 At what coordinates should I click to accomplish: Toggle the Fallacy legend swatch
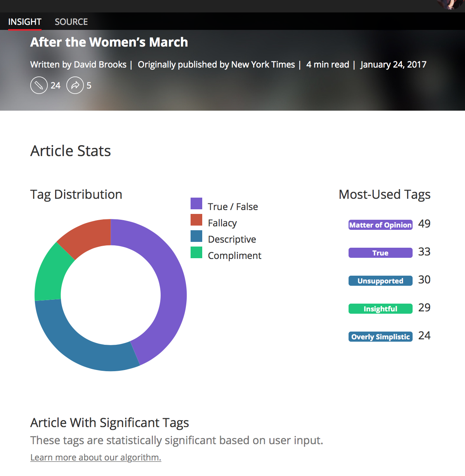[196, 220]
